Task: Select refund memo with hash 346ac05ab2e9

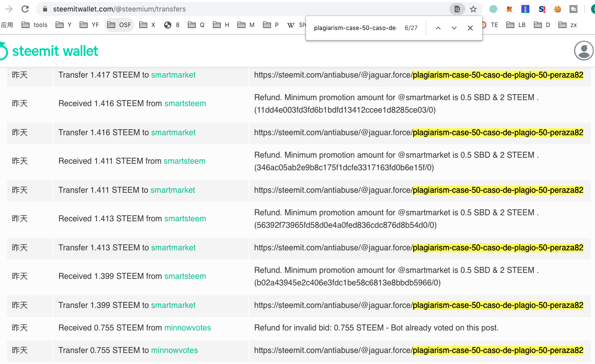Action: point(397,161)
